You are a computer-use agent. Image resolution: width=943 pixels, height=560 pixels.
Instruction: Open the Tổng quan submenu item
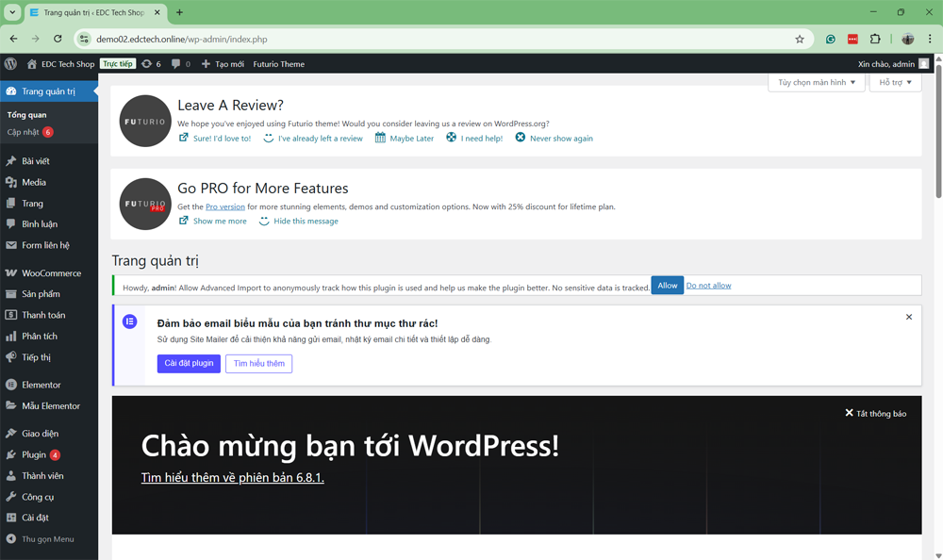(x=26, y=115)
